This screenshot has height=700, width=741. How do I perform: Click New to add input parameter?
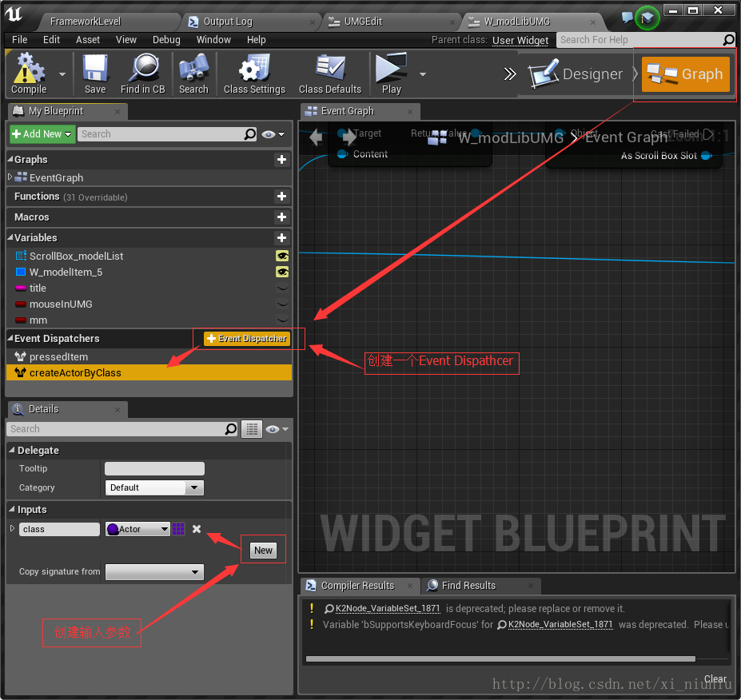pyautogui.click(x=263, y=551)
